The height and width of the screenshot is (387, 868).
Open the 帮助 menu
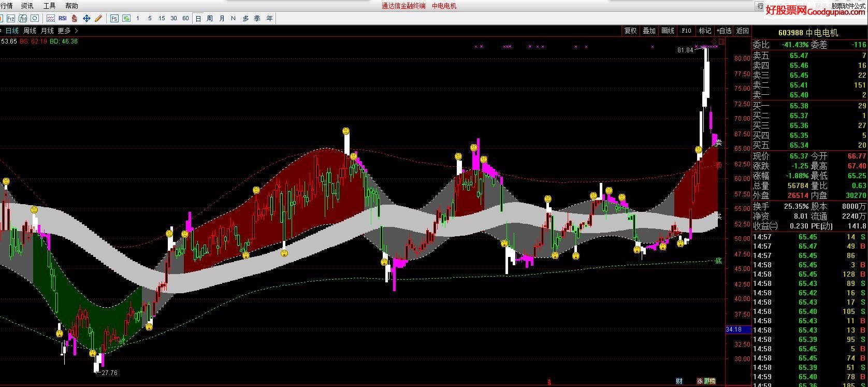(72, 6)
